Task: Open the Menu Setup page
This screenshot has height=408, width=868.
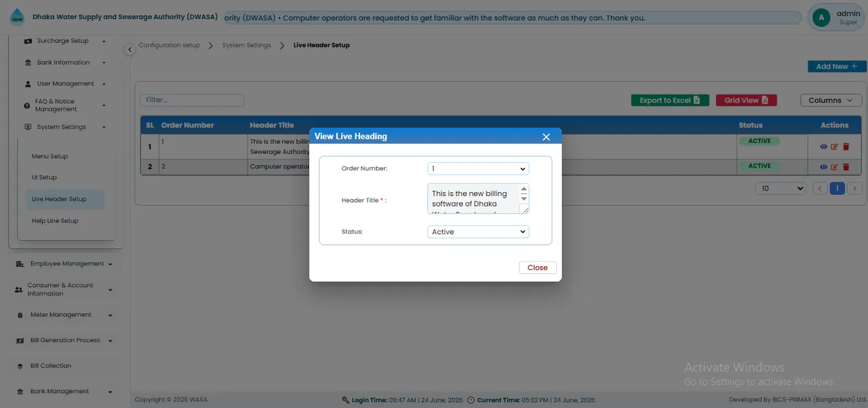Action: pyautogui.click(x=50, y=156)
